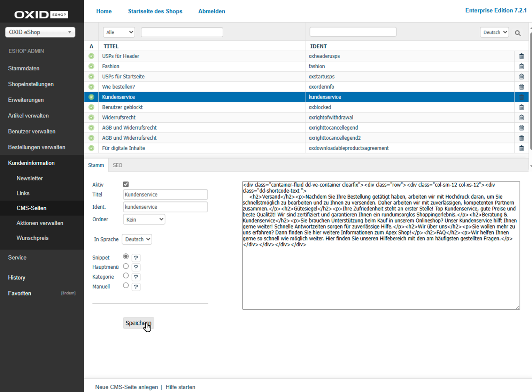Click the Ident filter input field
This screenshot has width=532, height=392.
pos(353,32)
